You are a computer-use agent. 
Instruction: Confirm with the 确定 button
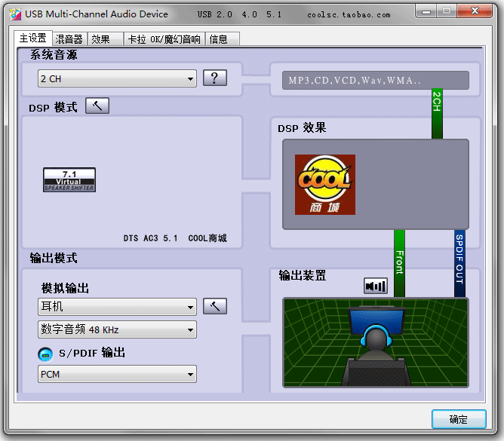459,419
